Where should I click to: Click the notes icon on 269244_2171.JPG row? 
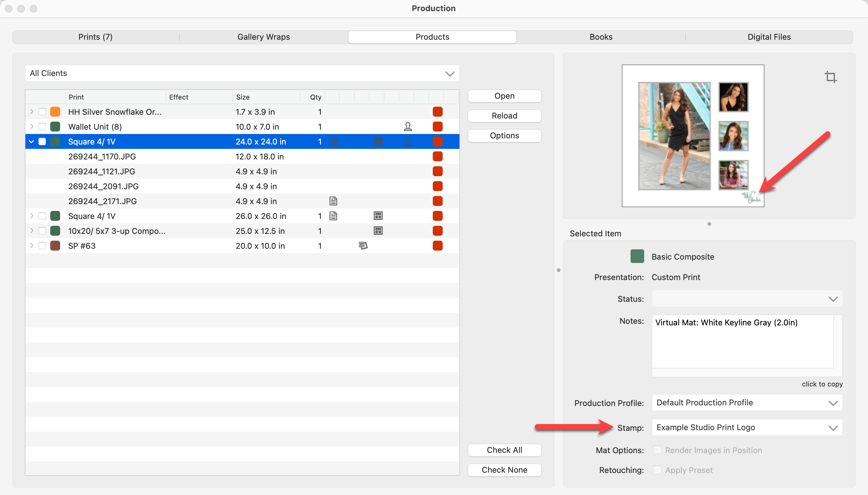click(x=333, y=201)
